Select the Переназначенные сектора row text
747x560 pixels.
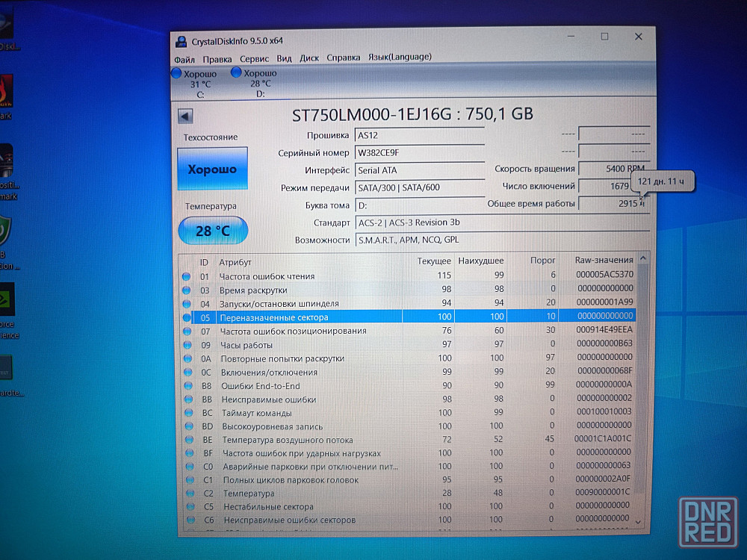(274, 317)
